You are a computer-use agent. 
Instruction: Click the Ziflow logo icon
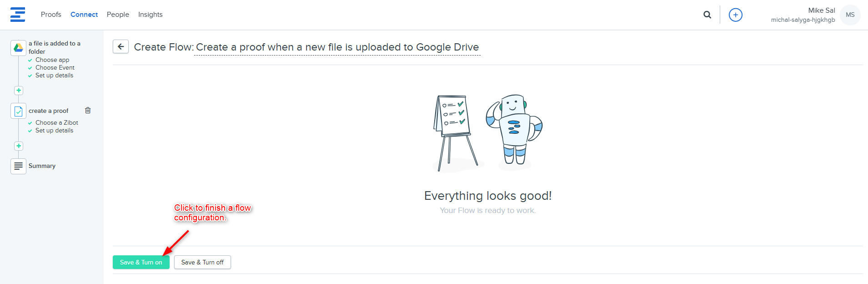coord(18,15)
